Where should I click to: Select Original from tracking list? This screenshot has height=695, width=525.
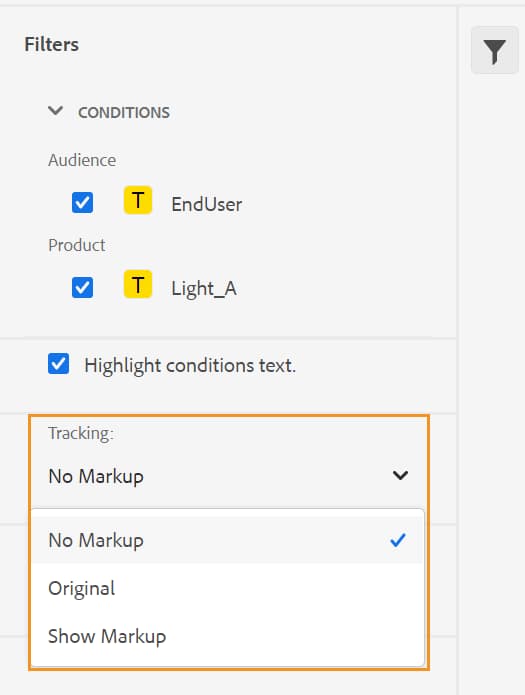228,588
